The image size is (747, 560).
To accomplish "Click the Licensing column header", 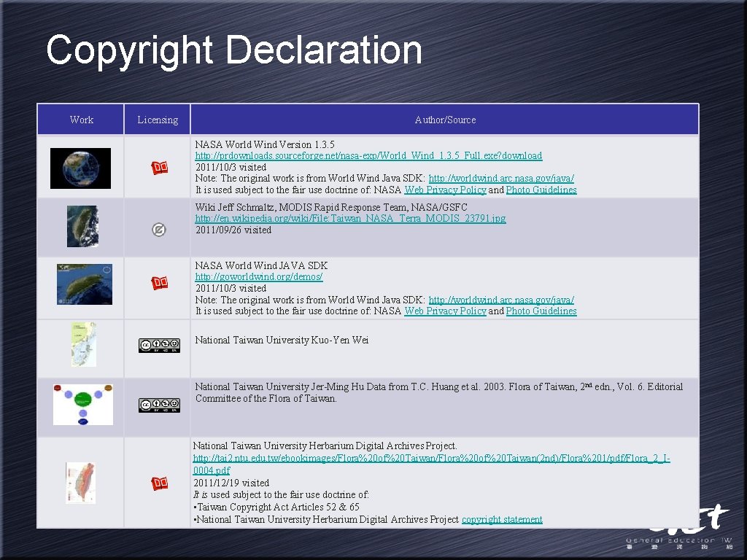I will [158, 120].
